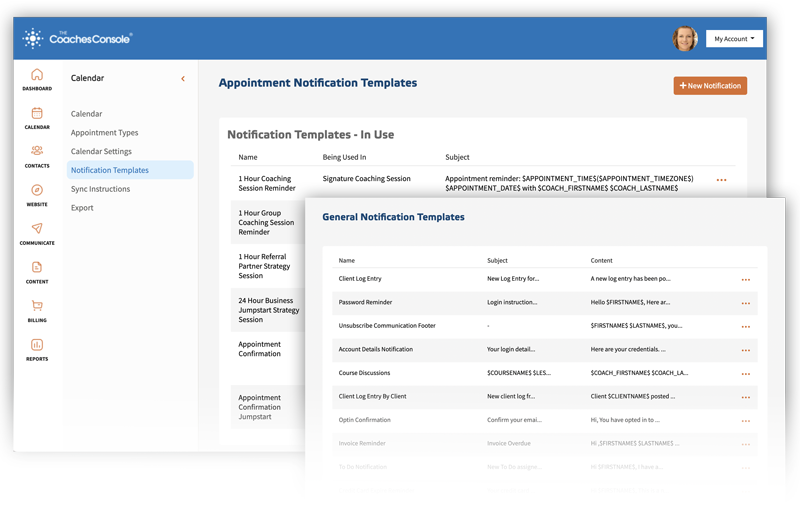Select Sync Instructions in the submenu
The width and height of the screenshot is (800, 505).
point(101,189)
